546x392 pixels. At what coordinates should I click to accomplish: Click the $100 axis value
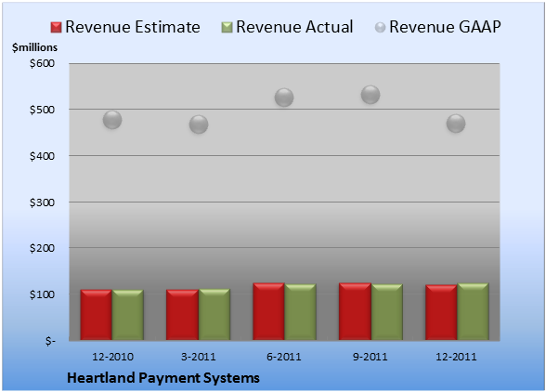(x=42, y=294)
